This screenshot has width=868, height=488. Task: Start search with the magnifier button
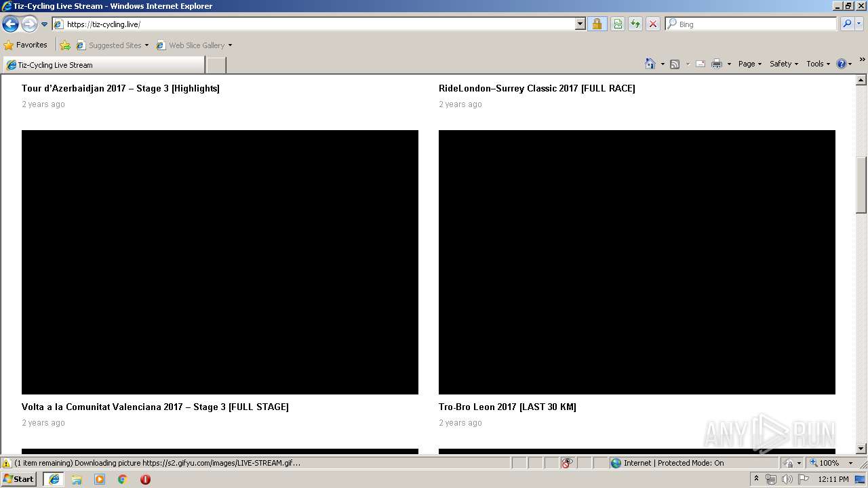point(847,24)
